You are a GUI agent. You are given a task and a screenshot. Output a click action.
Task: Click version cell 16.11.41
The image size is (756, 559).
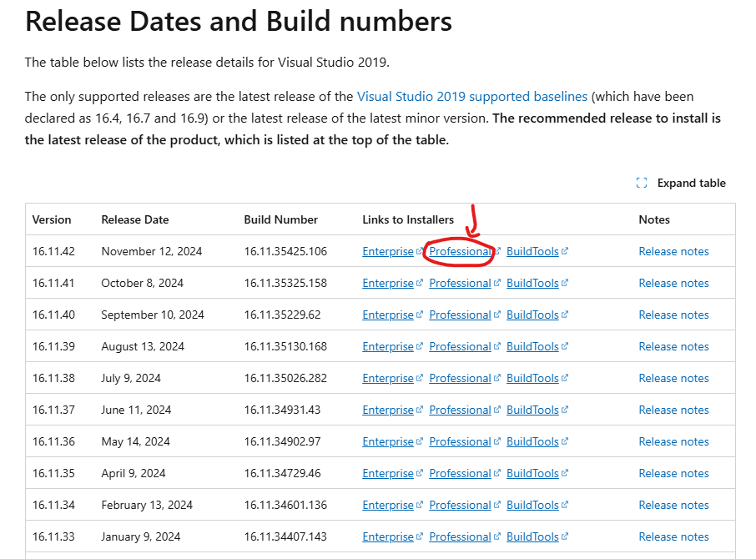53,284
